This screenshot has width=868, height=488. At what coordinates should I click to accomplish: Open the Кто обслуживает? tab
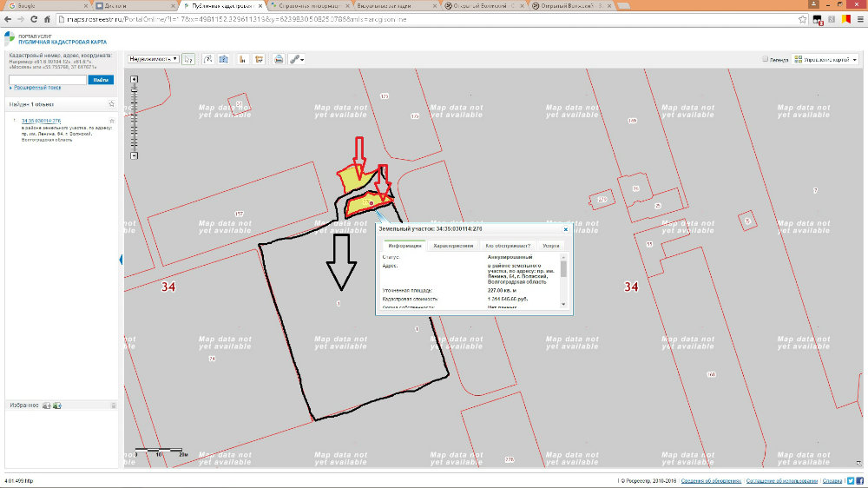click(x=507, y=246)
